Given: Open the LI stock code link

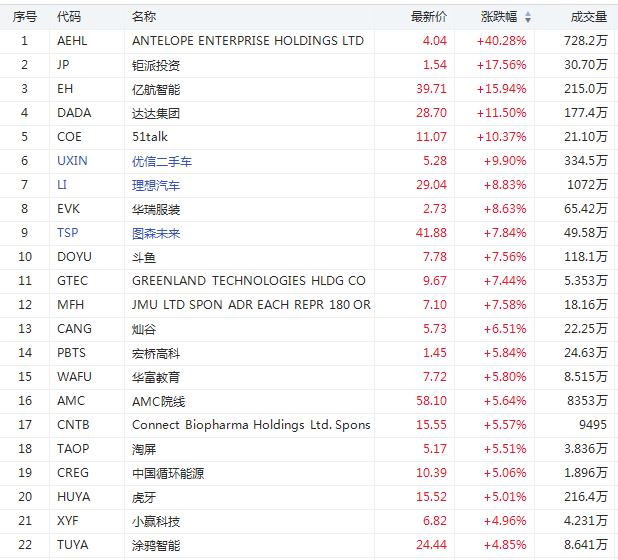Looking at the screenshot, I should (x=62, y=185).
